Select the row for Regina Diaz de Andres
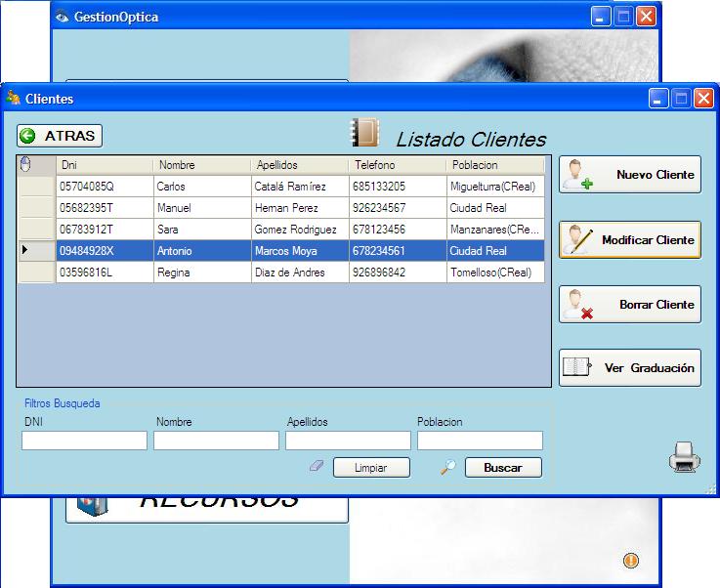Viewport: 720px width, 588px height. point(281,273)
